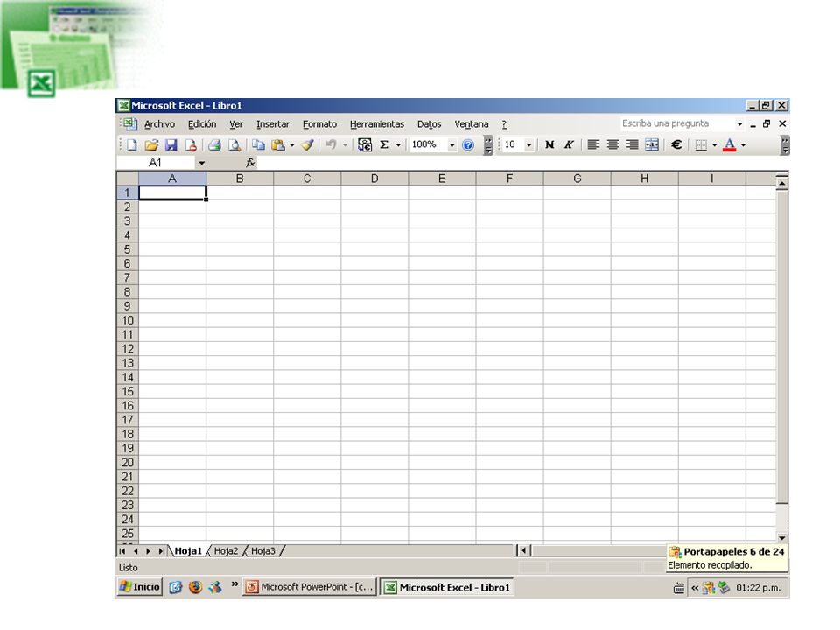Click the vertical scrollbar down arrow
Image resolution: width=840 pixels, height=630 pixels.
coord(782,538)
